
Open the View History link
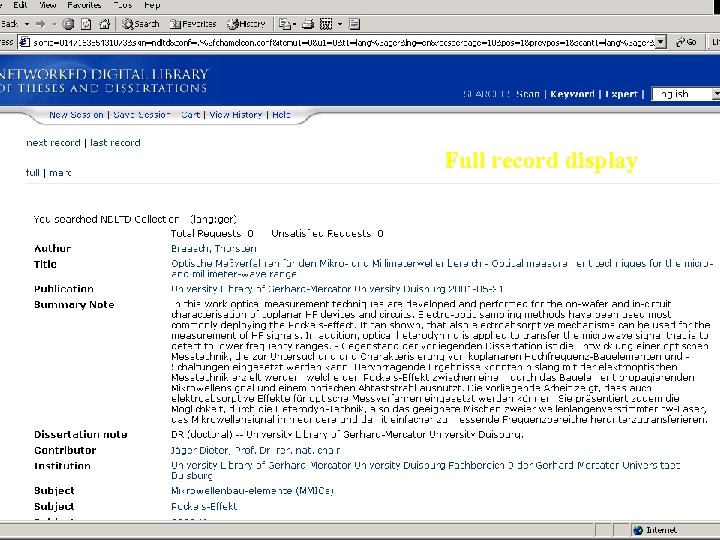click(x=236, y=115)
